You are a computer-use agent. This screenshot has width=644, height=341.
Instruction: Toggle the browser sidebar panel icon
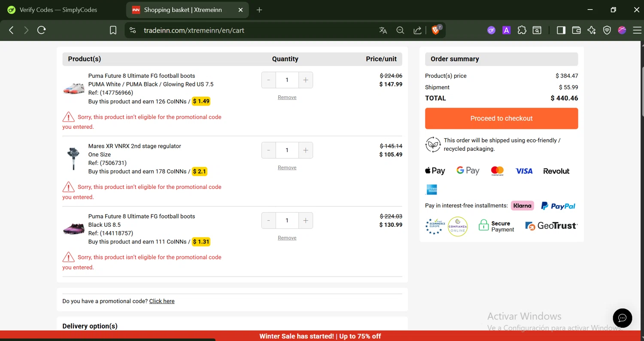click(561, 30)
